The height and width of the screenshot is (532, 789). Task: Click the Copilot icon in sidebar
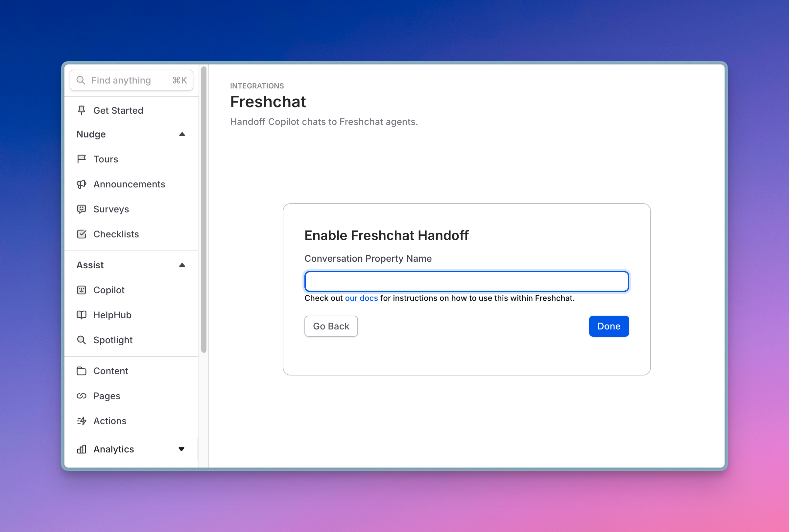click(x=81, y=290)
